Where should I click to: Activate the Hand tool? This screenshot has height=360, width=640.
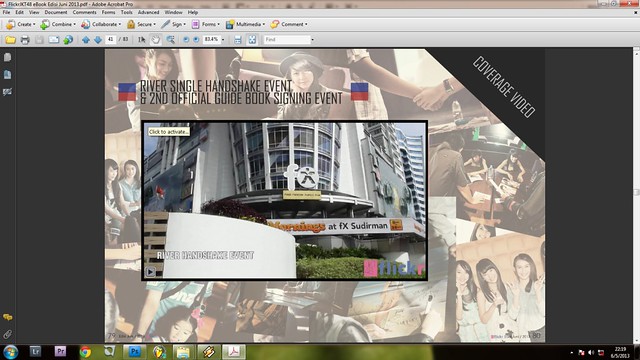(156, 40)
